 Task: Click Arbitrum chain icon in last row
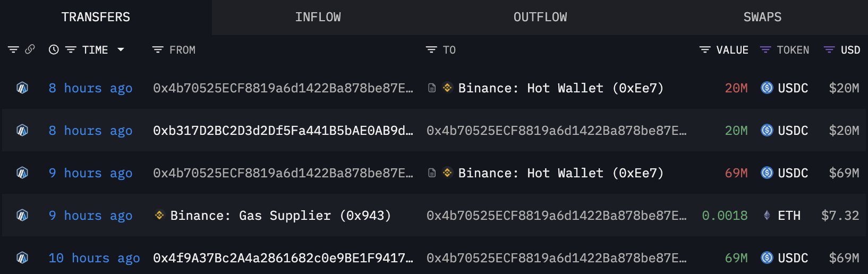22,258
